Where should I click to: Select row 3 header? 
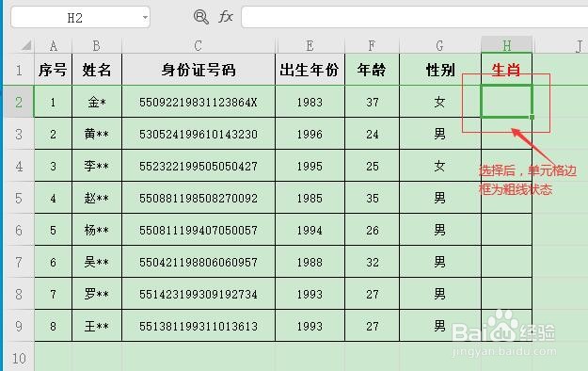click(x=19, y=134)
